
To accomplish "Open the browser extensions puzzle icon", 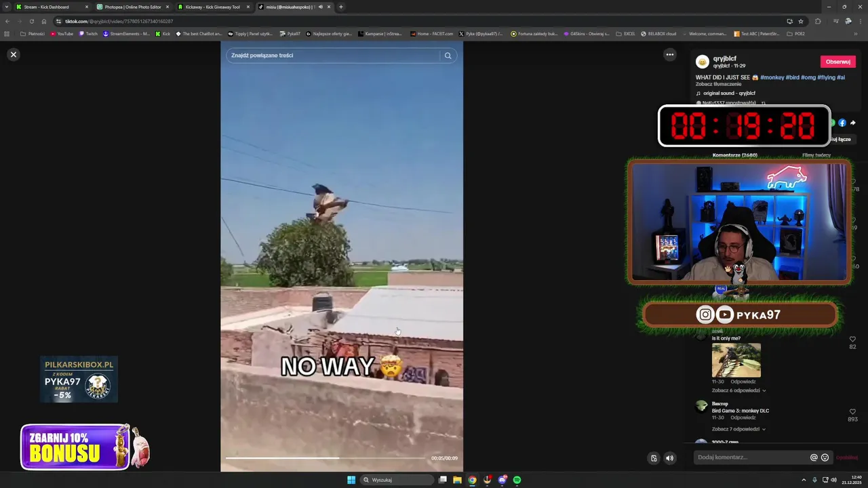I will tap(818, 21).
